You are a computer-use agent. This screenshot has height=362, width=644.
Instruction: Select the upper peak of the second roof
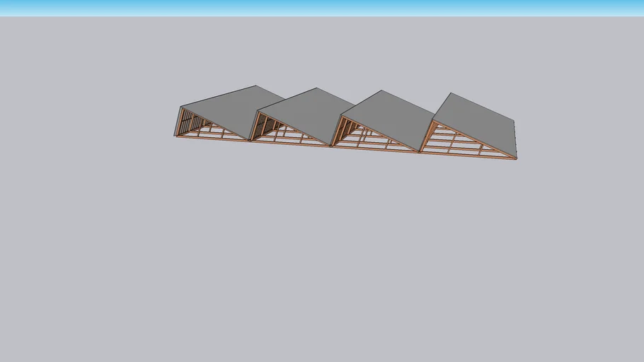coord(316,89)
